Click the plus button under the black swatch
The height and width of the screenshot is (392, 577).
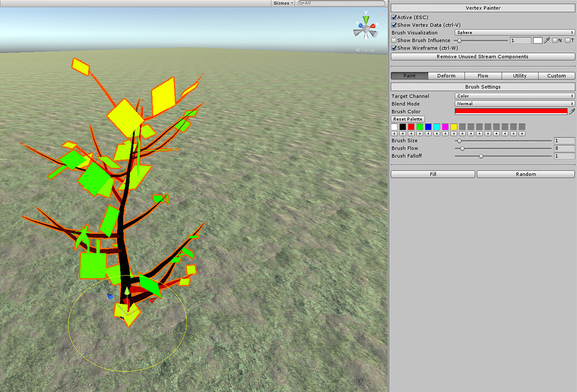[403, 133]
